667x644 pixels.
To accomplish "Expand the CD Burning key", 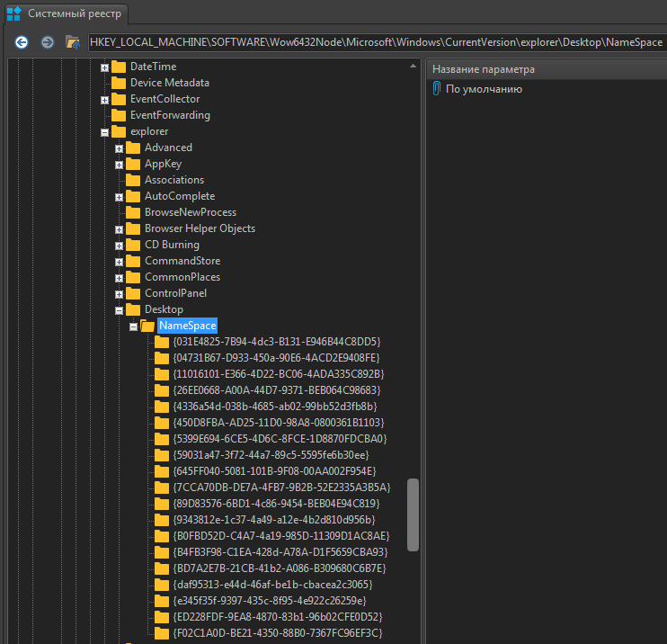I will pyautogui.click(x=119, y=246).
